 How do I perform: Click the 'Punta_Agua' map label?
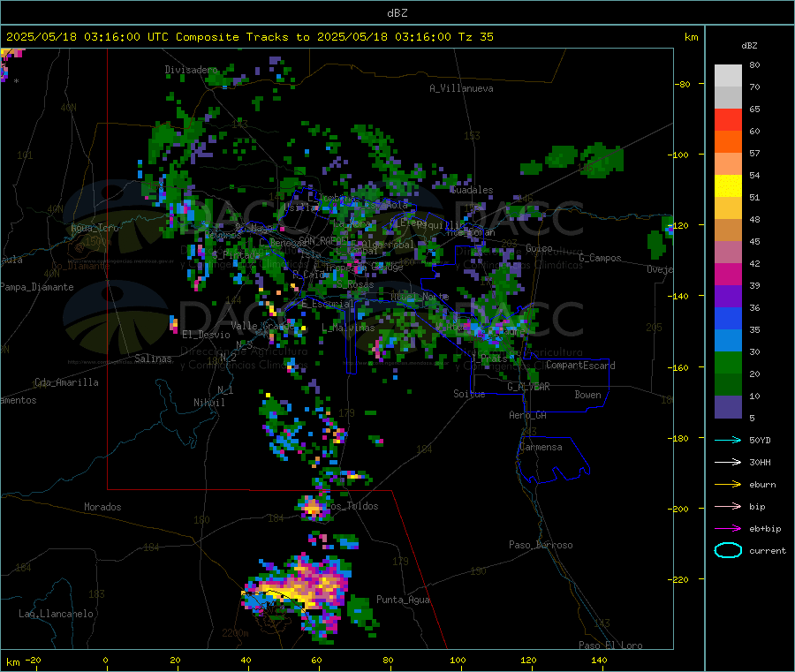click(403, 600)
